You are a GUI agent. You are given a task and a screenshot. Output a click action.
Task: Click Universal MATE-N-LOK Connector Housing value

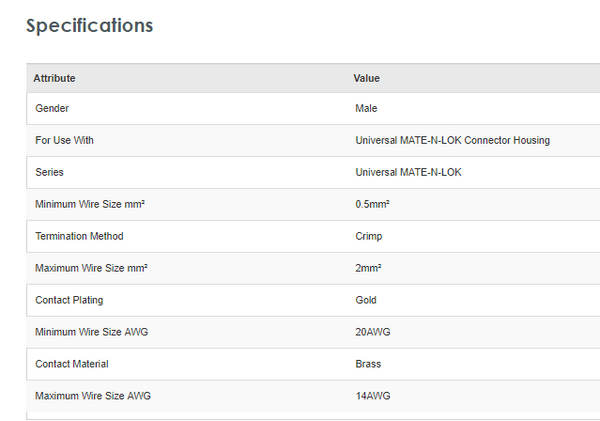[x=452, y=140]
